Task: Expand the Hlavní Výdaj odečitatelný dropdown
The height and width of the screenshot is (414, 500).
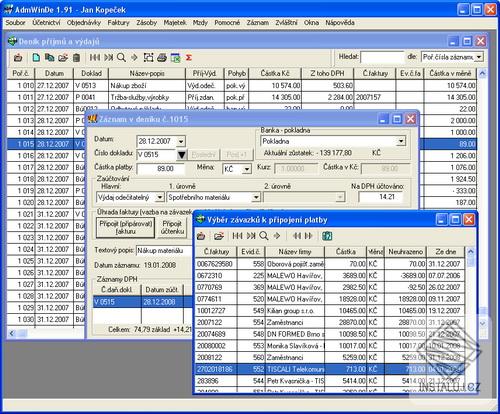Action: 160,197
